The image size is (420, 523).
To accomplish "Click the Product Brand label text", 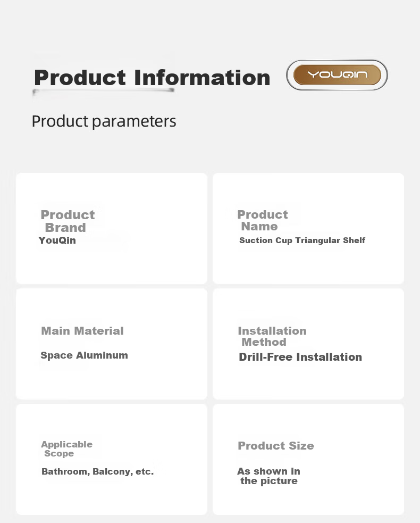I will [x=68, y=221].
